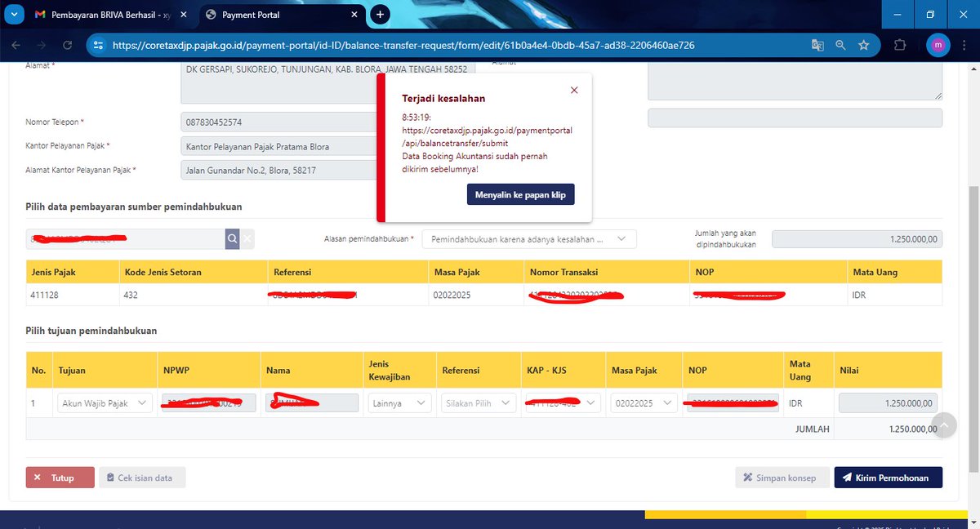This screenshot has height=529, width=980.
Task: Dismiss the Terjadi kesalahan error popup
Action: pos(574,90)
